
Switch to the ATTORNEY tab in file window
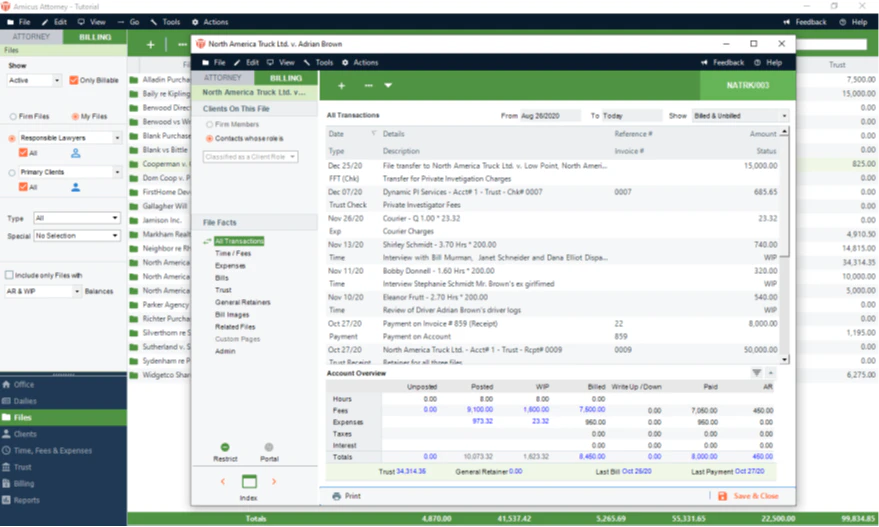223,78
